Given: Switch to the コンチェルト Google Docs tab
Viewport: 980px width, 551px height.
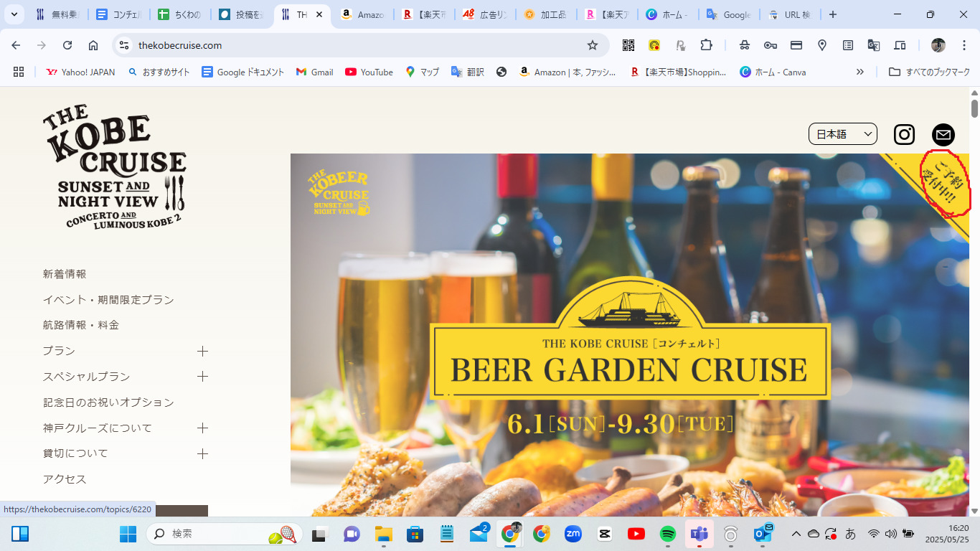Looking at the screenshot, I should click(119, 14).
